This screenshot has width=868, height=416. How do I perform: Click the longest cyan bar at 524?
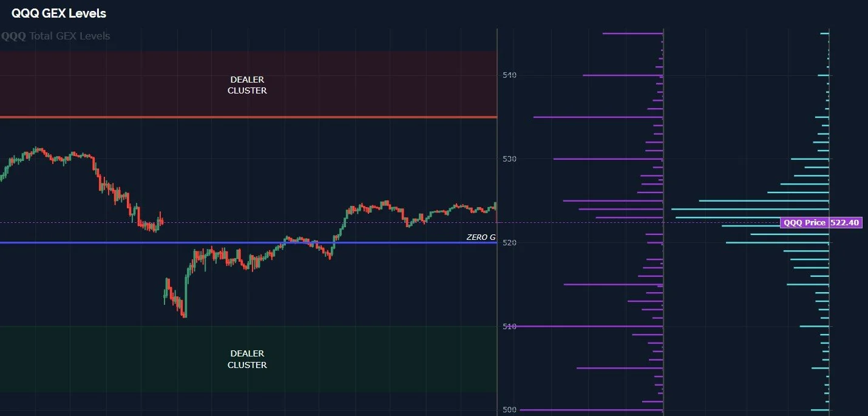750,210
